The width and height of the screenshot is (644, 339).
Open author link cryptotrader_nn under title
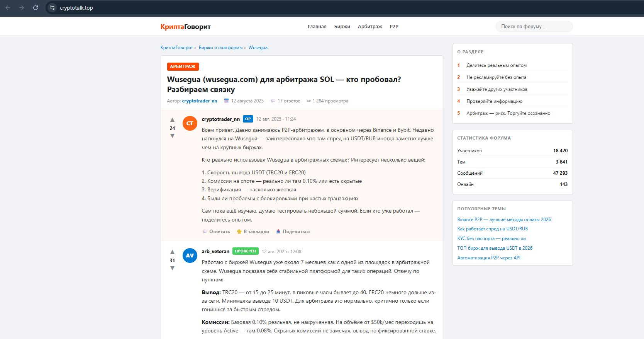[200, 101]
